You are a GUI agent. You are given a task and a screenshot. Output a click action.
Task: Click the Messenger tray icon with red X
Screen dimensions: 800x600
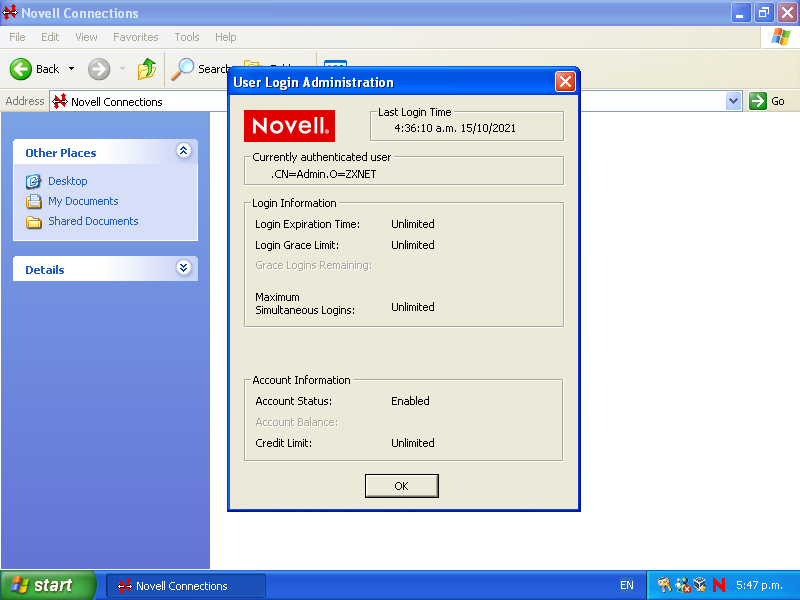click(x=682, y=585)
